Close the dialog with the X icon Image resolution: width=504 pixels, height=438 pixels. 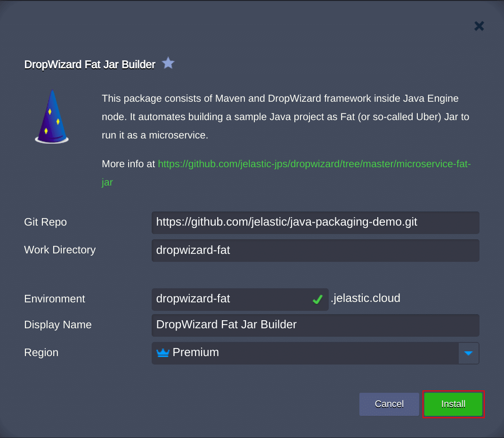click(479, 26)
